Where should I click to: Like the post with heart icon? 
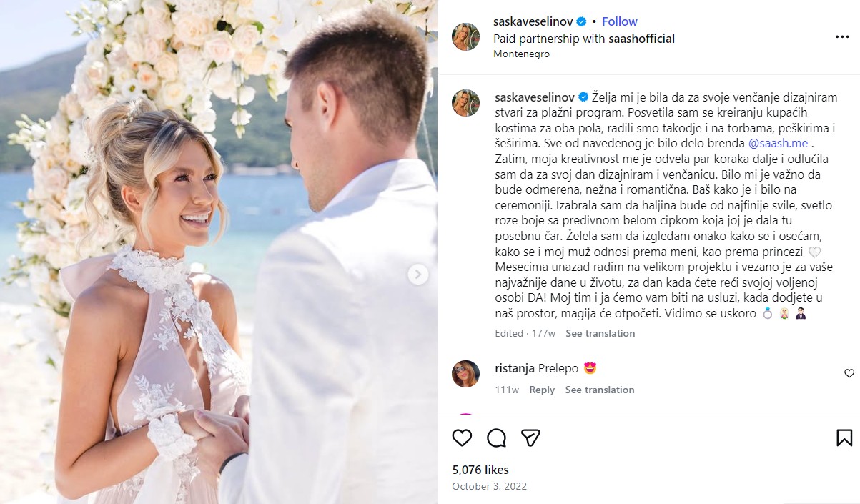point(463,438)
